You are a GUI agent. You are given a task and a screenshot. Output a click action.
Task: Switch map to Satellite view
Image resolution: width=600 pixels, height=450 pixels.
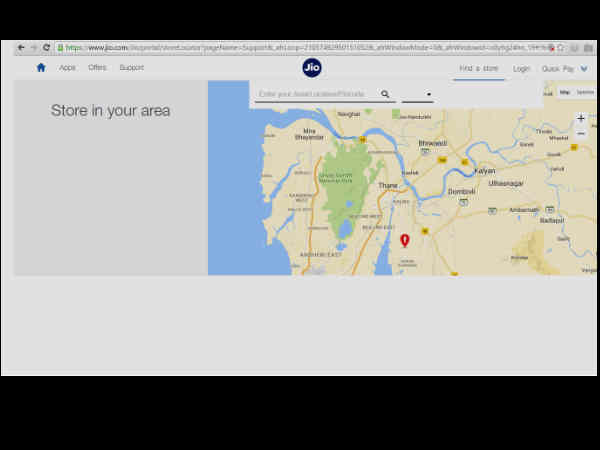[x=584, y=93]
